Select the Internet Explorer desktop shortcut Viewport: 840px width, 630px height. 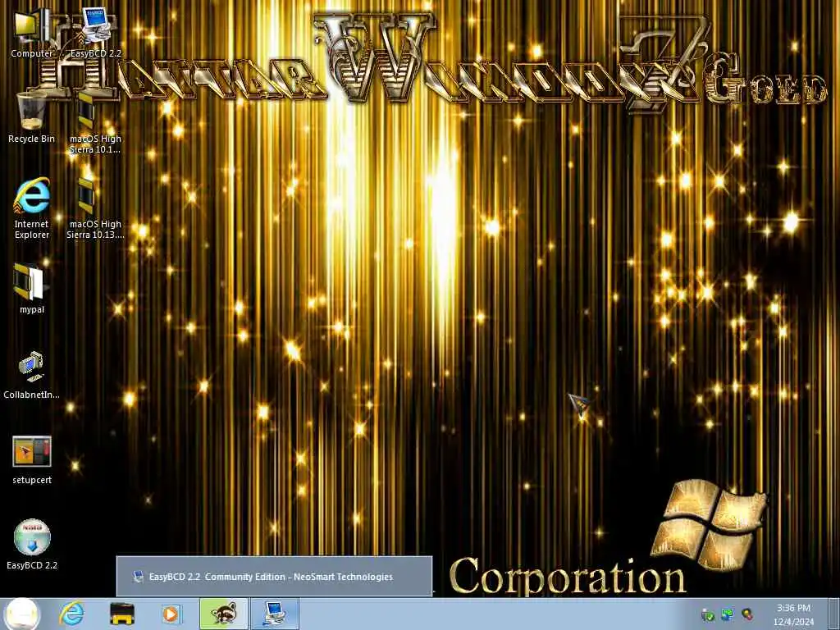[x=32, y=208]
